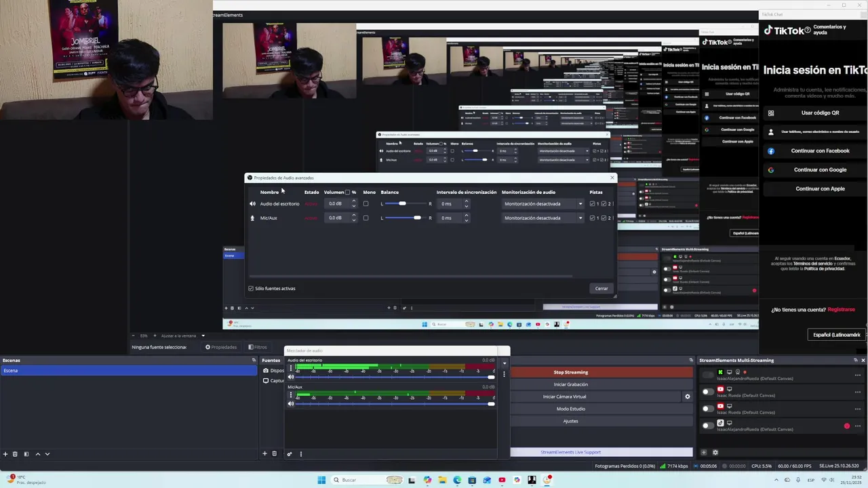868x488 pixels.
Task: Toggle track 1 for Mic/Aux
Action: click(593, 218)
